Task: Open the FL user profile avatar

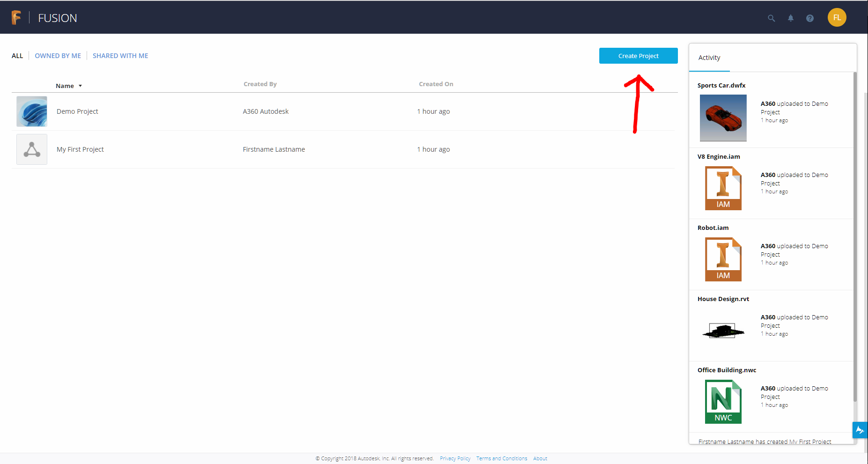Action: (x=837, y=18)
